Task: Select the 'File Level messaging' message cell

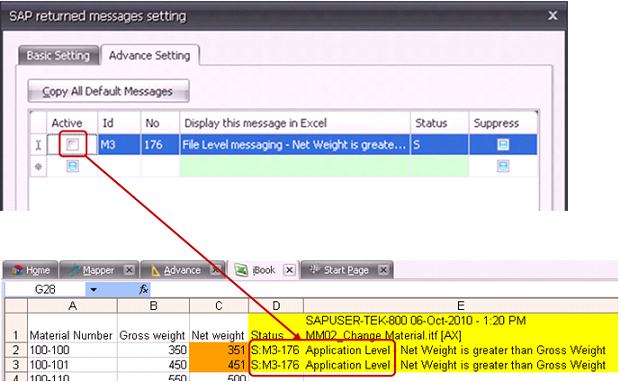Action: [295, 145]
